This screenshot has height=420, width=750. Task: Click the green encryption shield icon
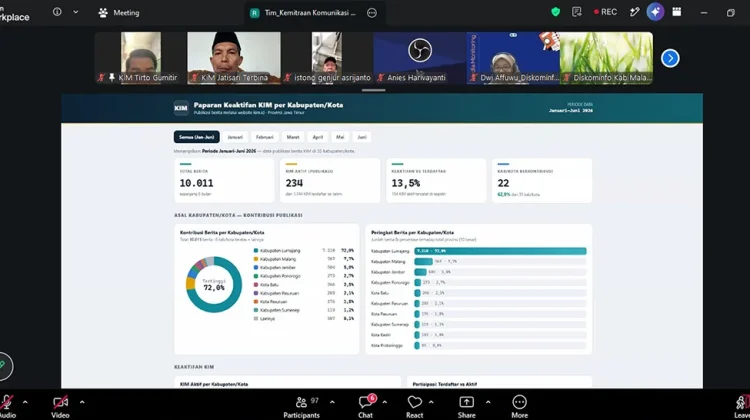coord(555,12)
